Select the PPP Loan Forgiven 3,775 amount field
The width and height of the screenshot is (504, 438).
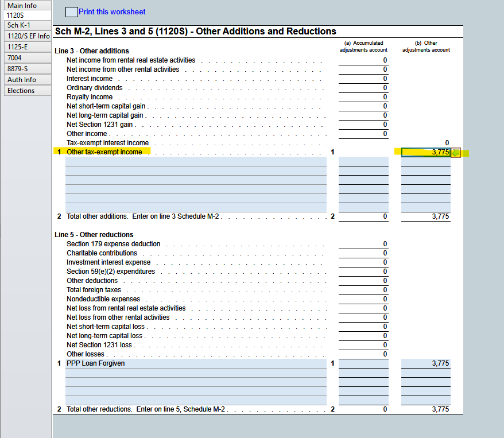tap(425, 363)
